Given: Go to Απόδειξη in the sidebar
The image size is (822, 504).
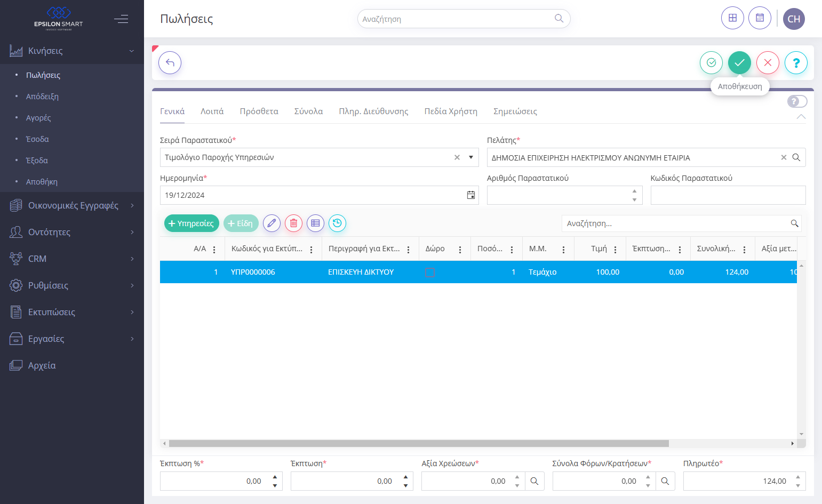Looking at the screenshot, I should tap(42, 97).
